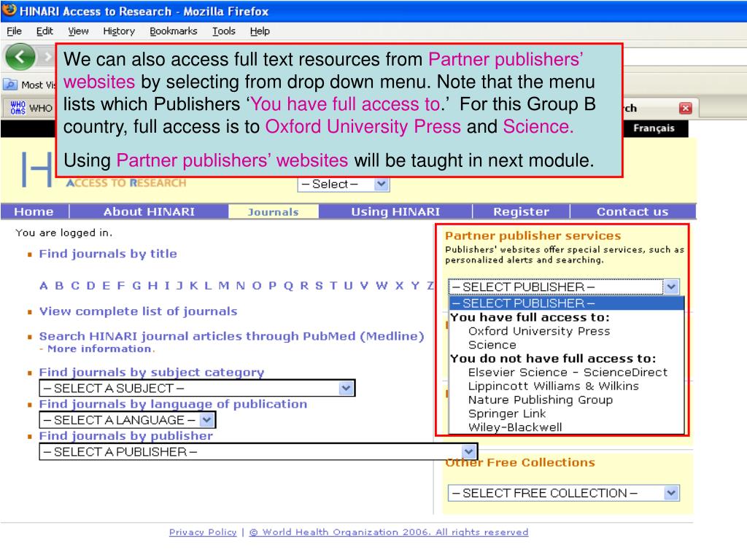Browse journals starting with letter G
Screen dimensions: 747x560
[x=136, y=286]
